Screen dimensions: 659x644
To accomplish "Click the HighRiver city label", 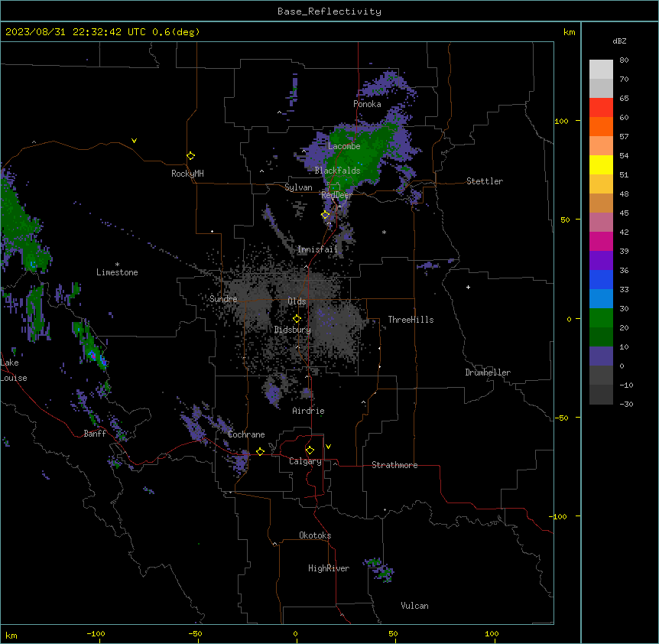I will tap(329, 568).
